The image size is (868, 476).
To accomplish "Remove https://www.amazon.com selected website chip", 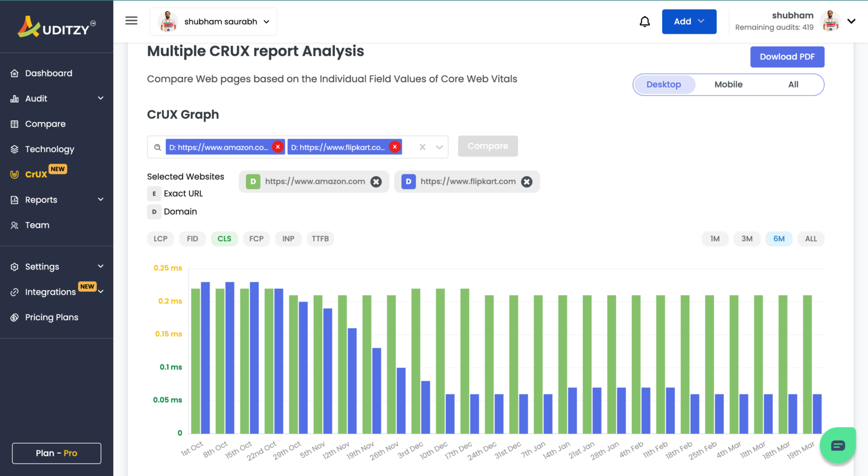I will pyautogui.click(x=376, y=182).
